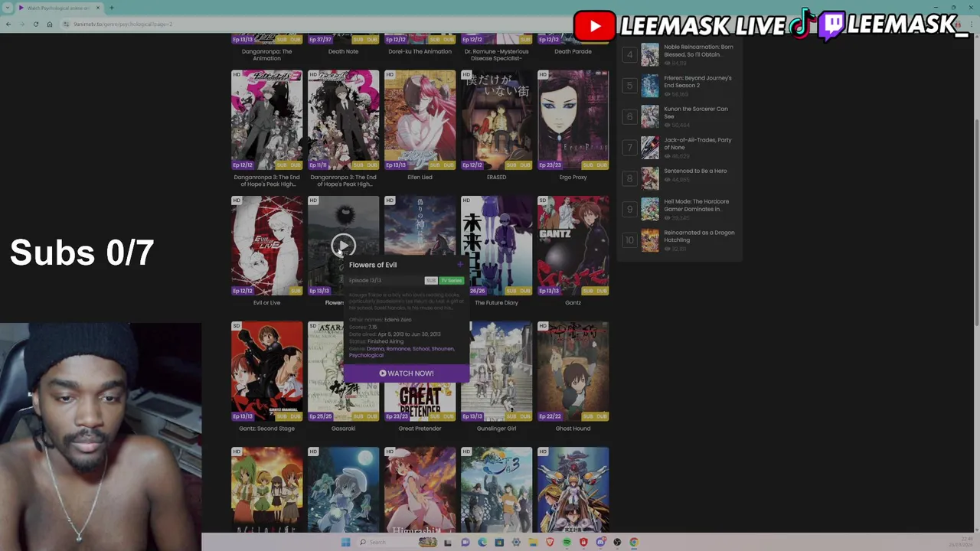Click the browser forward arrow

pos(22,24)
